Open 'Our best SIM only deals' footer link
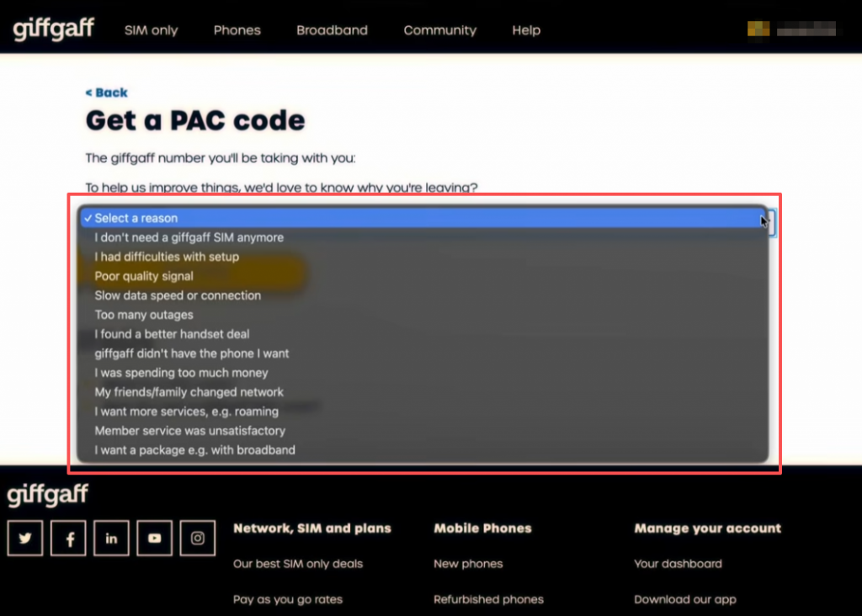The height and width of the screenshot is (616, 862). click(x=298, y=564)
